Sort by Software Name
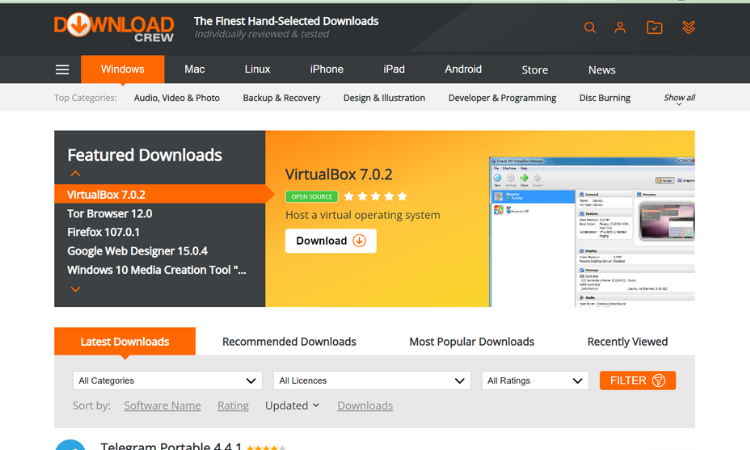Image resolution: width=750 pixels, height=450 pixels. pos(162,406)
